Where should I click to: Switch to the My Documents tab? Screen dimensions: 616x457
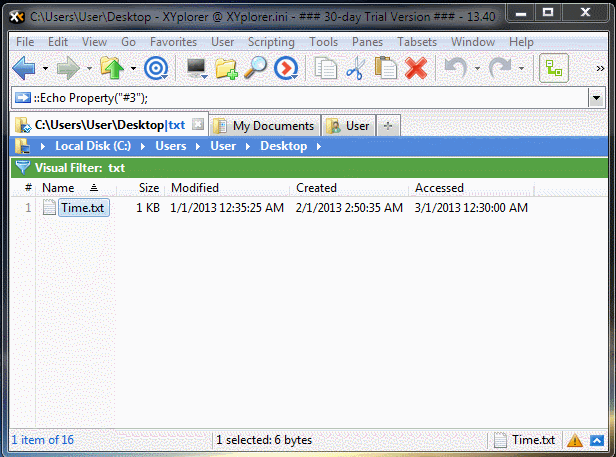(265, 126)
